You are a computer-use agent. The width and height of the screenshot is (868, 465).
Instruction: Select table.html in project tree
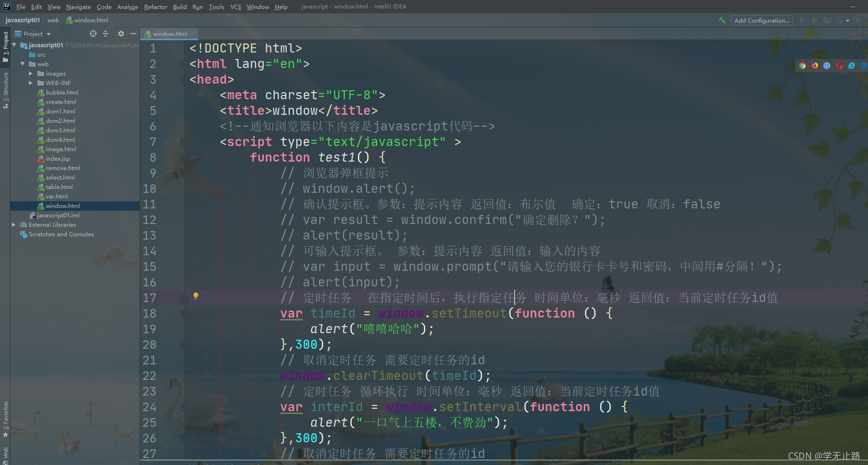coord(59,187)
